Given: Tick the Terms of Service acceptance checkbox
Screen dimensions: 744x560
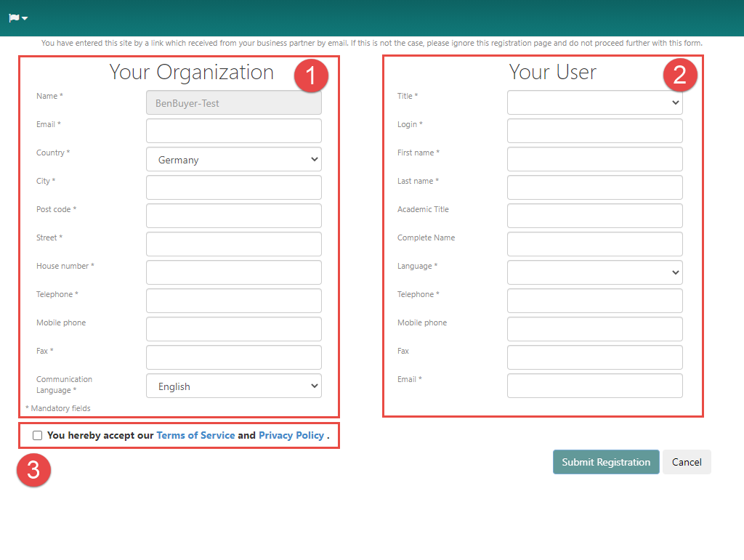Looking at the screenshot, I should (x=38, y=435).
